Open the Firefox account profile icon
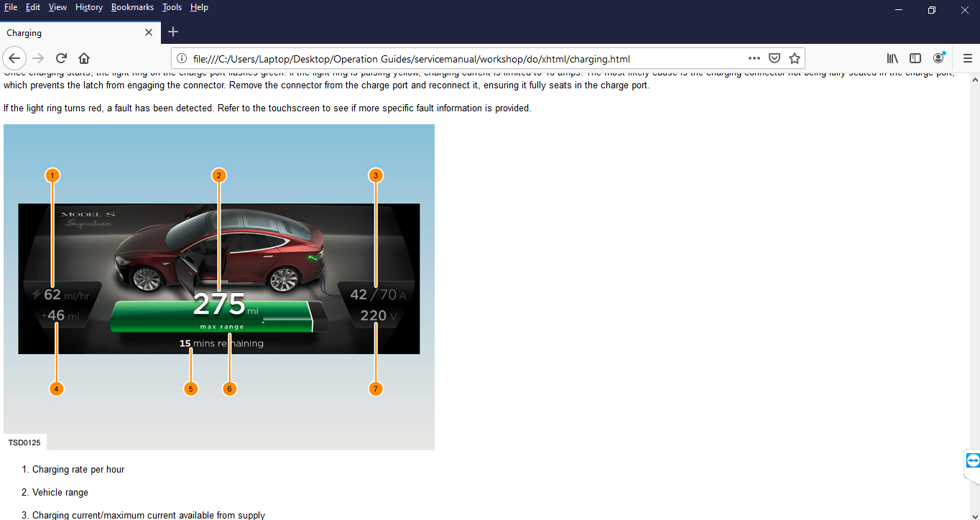 938,58
